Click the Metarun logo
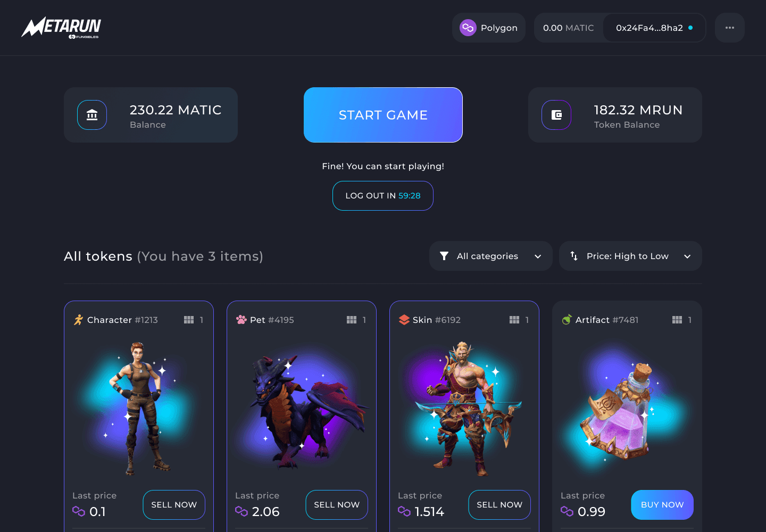Screen dimensions: 766x532 pyautogui.click(x=61, y=28)
